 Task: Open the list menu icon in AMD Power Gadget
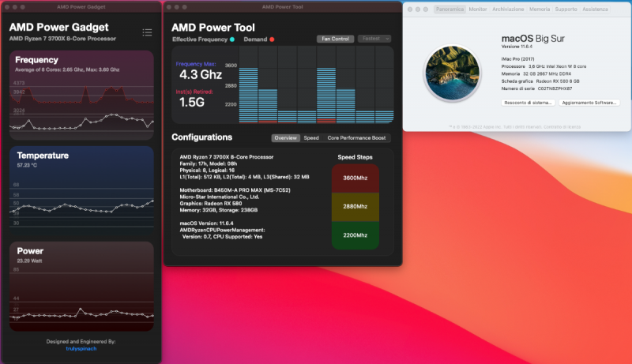coord(147,32)
